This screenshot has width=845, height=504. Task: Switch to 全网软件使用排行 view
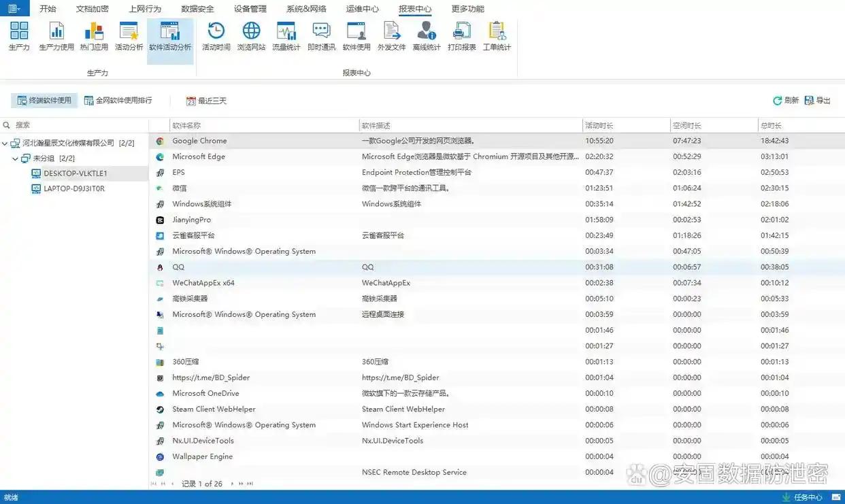(118, 101)
